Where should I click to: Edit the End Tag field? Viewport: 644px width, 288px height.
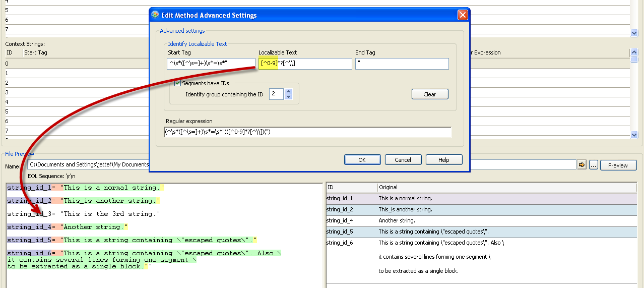point(402,64)
